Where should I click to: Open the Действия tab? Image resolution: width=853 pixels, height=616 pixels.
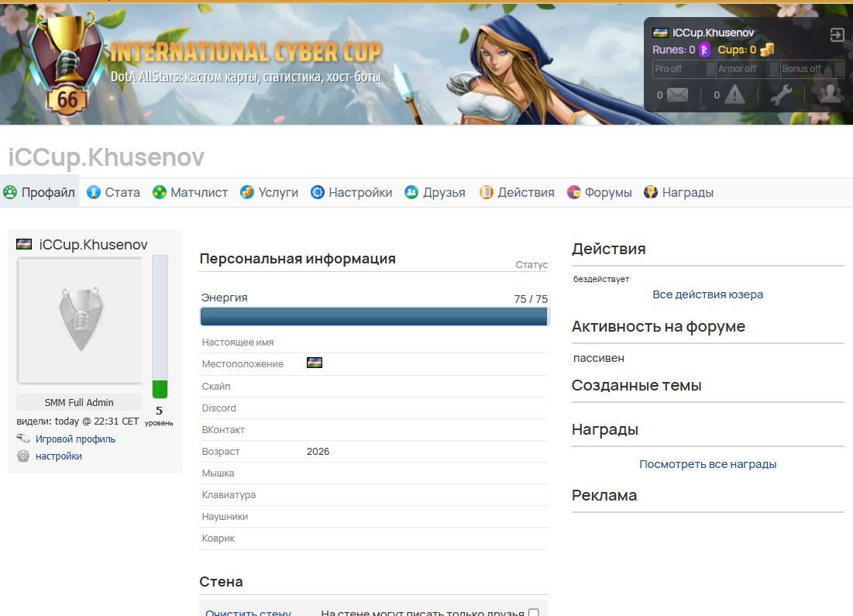click(x=517, y=192)
